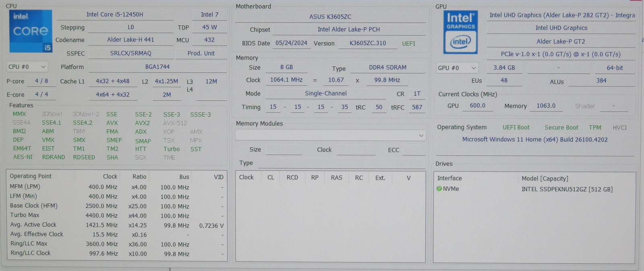
Task: Open the GPU #0 selector dropdown
Action: [457, 68]
